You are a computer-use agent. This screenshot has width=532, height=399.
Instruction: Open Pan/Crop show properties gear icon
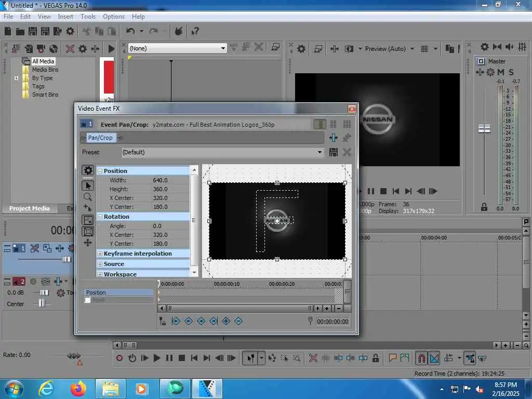coord(88,170)
